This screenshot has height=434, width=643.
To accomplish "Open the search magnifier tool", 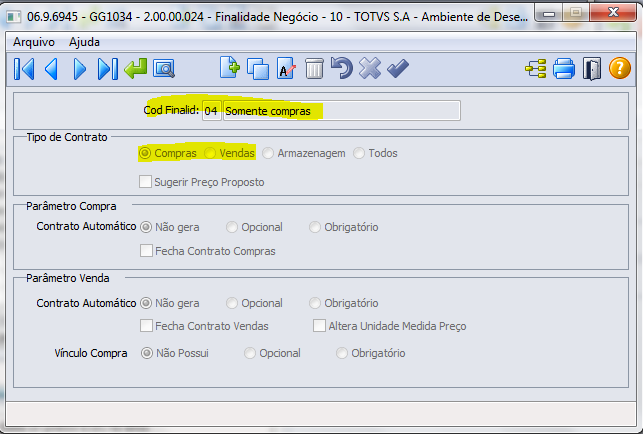I will pyautogui.click(x=164, y=69).
